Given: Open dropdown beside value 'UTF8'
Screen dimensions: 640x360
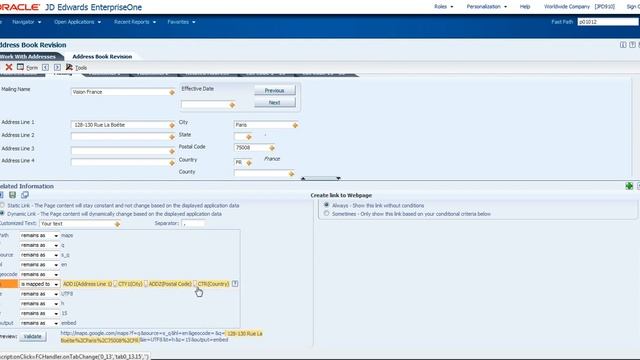Looking at the screenshot, I should point(40,294).
